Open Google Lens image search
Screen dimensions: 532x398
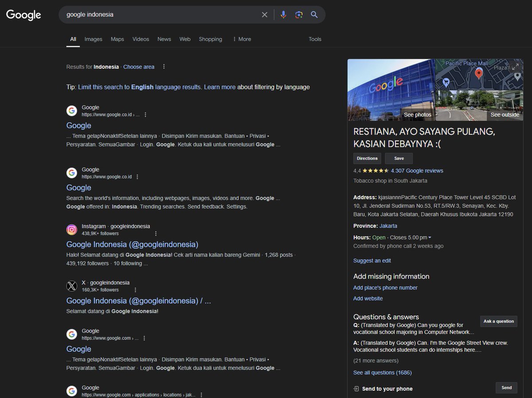tap(299, 15)
